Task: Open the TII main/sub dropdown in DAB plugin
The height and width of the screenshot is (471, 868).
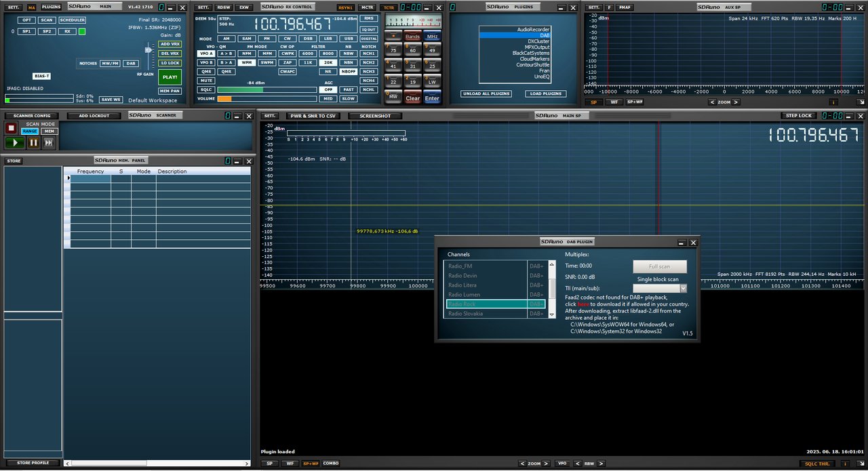Action: (683, 288)
